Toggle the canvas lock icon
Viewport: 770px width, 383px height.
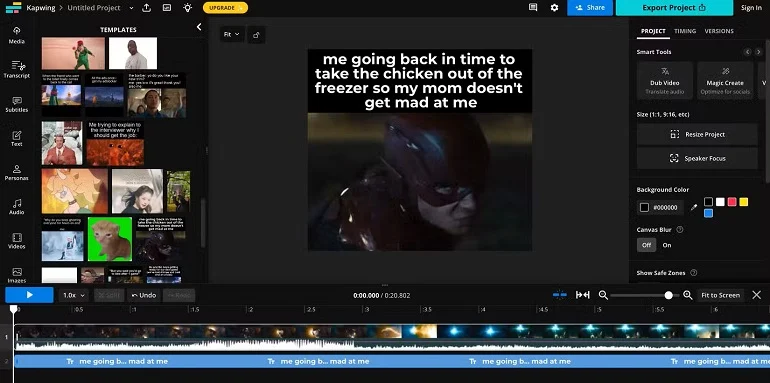pos(256,35)
